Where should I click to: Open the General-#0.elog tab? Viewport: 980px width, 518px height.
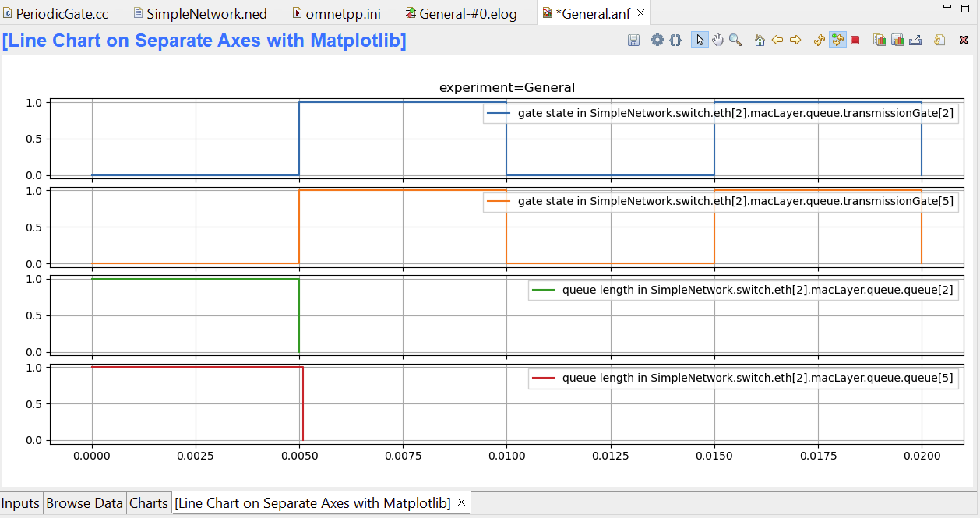click(461, 13)
